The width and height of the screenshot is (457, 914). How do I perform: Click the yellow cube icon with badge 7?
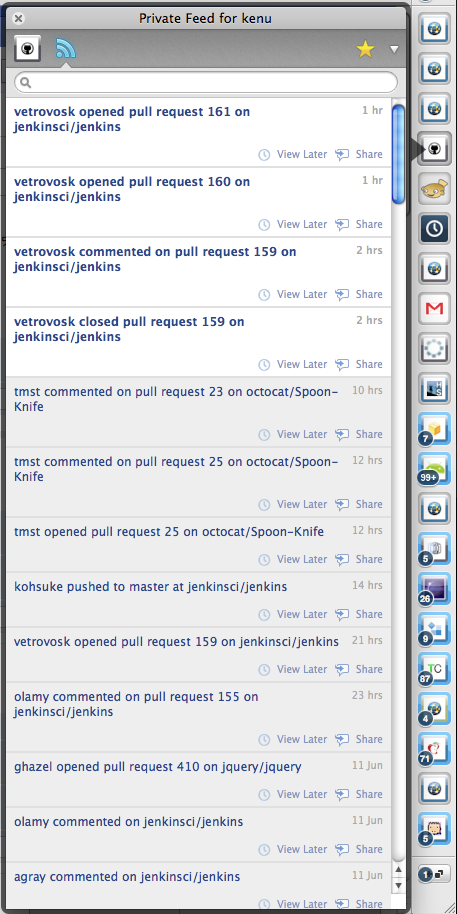(x=433, y=428)
